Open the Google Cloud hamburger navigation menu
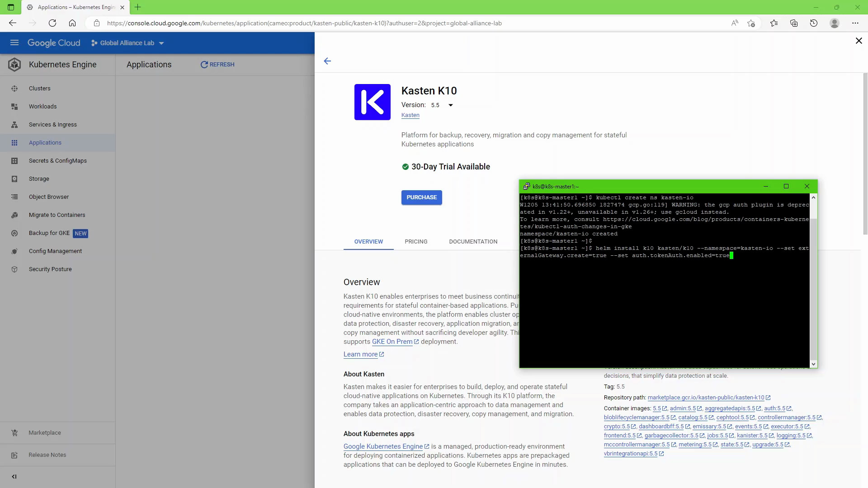 14,43
